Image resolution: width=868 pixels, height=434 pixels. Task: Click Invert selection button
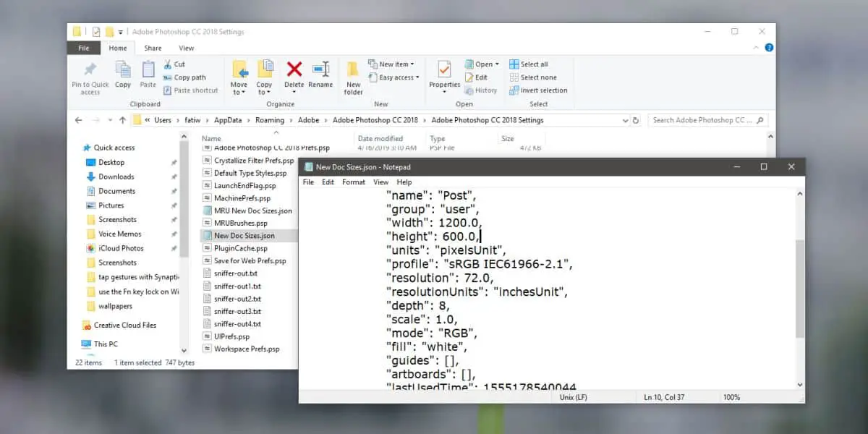(x=538, y=90)
